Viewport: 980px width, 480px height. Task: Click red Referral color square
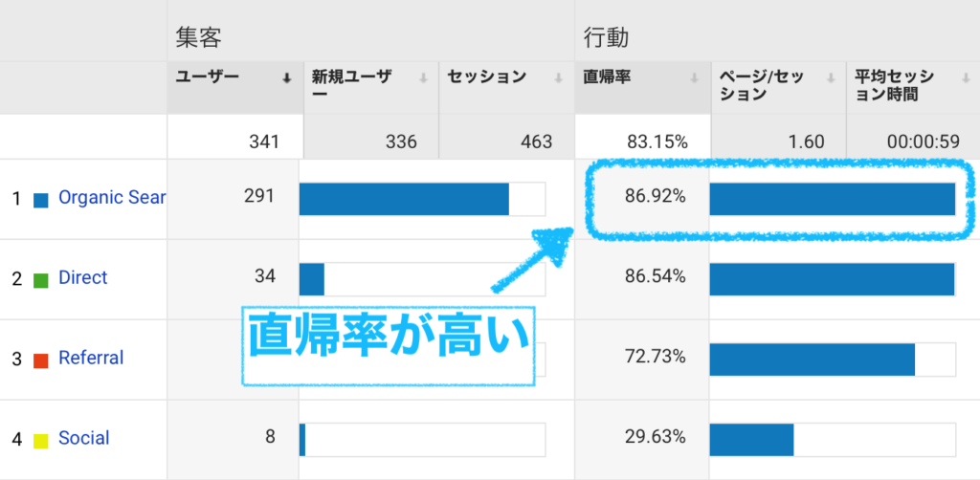pyautogui.click(x=40, y=360)
